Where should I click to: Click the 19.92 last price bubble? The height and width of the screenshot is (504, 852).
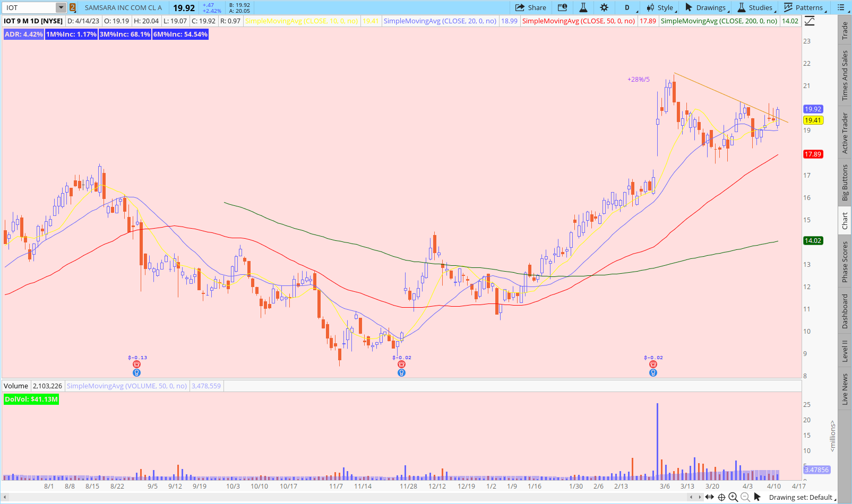coord(813,109)
